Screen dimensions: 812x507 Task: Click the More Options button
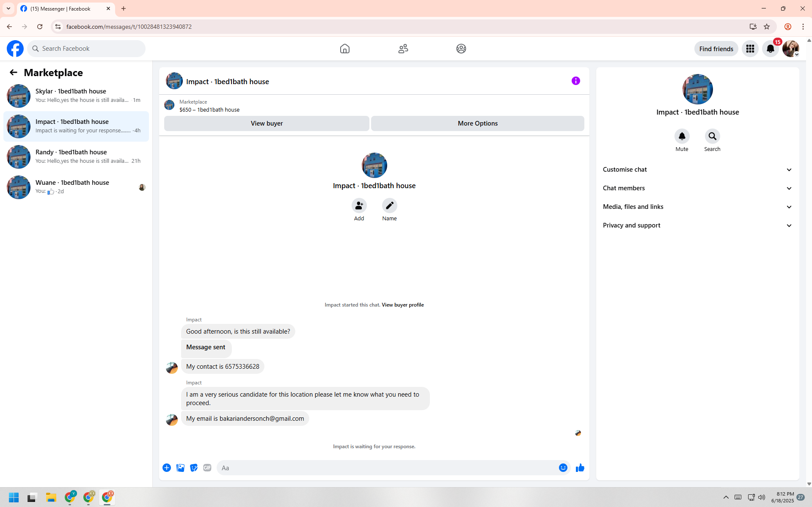pos(478,123)
